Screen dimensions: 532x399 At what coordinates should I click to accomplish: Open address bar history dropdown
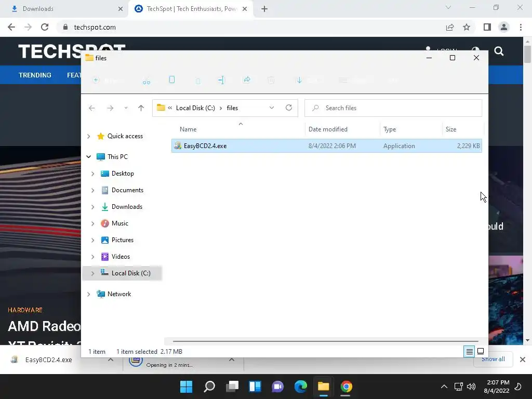271,108
